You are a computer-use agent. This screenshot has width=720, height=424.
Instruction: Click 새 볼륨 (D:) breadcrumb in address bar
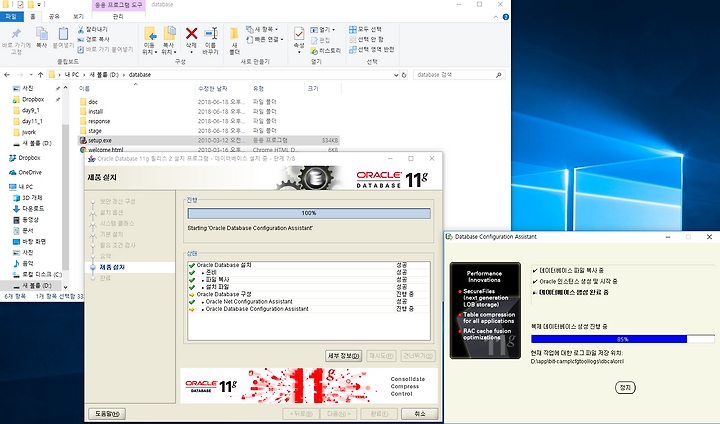tap(104, 74)
